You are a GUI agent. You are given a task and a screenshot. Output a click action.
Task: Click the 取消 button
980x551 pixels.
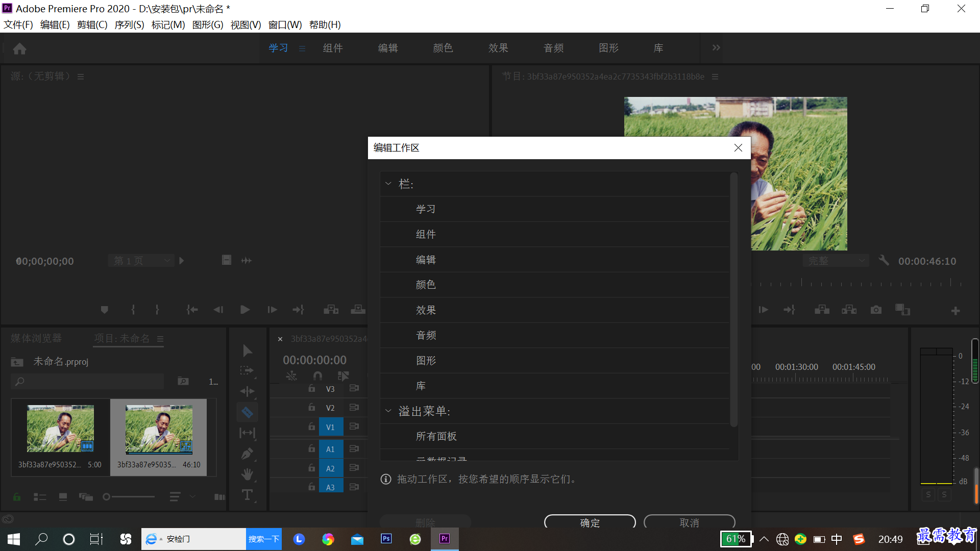[690, 522]
